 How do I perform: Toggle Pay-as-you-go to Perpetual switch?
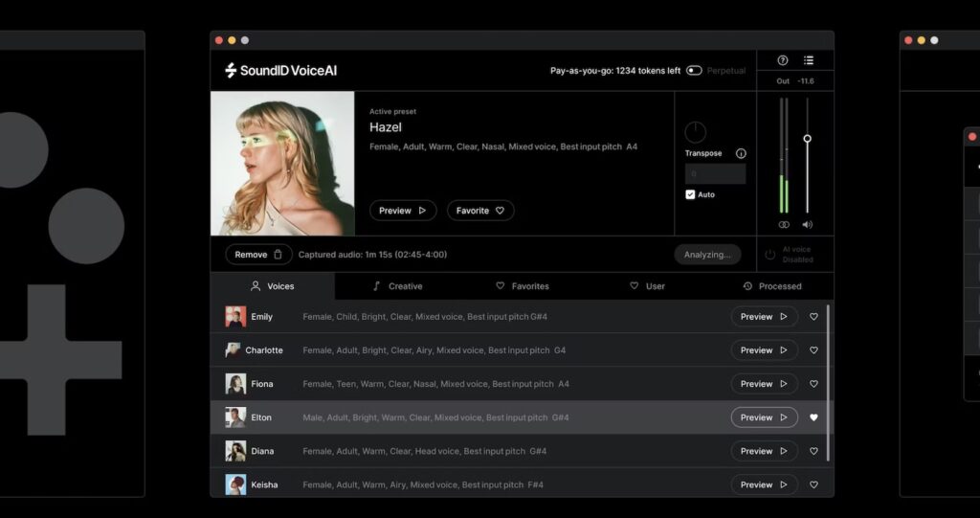[694, 71]
